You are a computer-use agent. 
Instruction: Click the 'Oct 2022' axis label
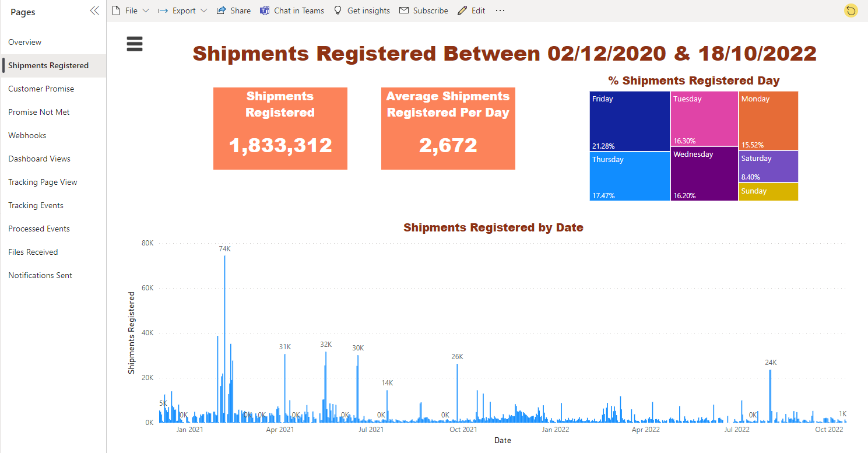coord(829,430)
